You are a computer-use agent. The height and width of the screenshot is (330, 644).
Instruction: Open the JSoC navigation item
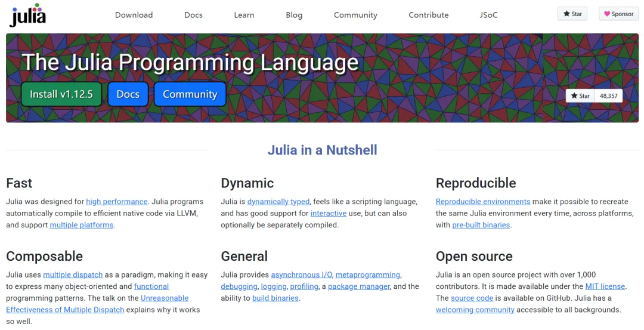(488, 15)
